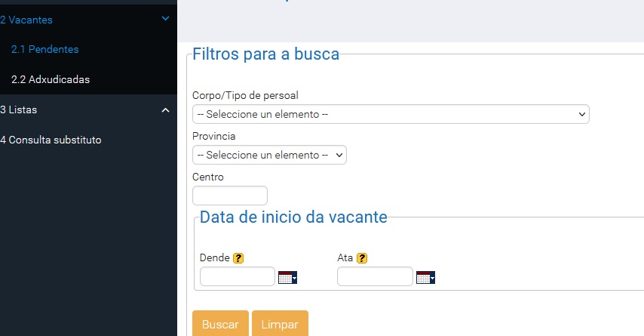
Task: Expand the Listas section chevron arrow
Action: click(x=165, y=110)
